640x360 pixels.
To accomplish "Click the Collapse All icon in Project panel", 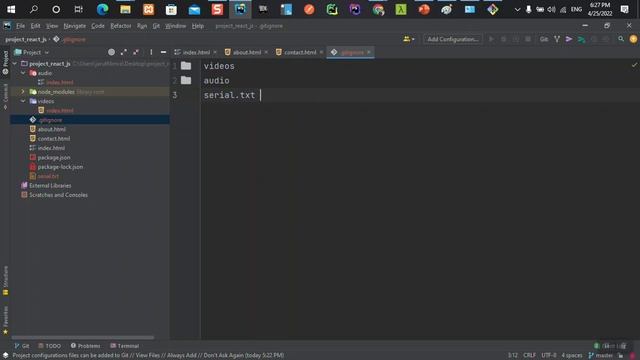I will (136, 52).
